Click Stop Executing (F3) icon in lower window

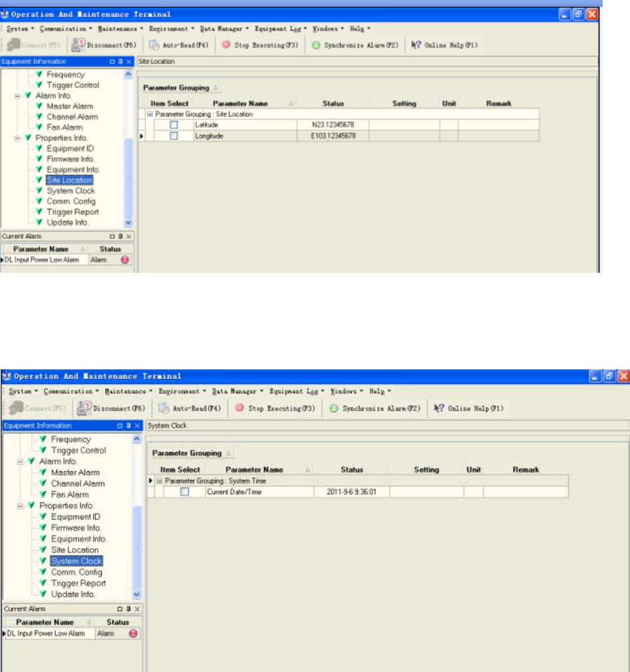[239, 408]
